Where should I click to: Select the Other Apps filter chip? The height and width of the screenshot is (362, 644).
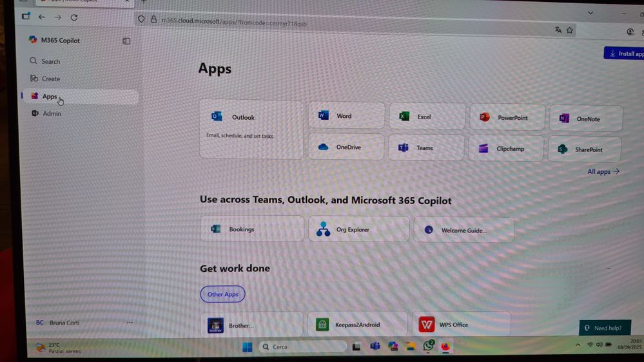[x=222, y=294]
